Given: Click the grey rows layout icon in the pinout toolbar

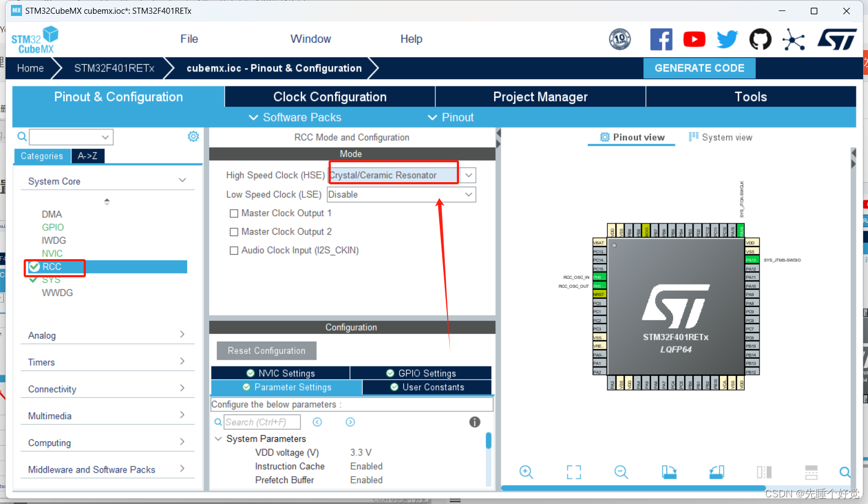Looking at the screenshot, I should [x=811, y=472].
